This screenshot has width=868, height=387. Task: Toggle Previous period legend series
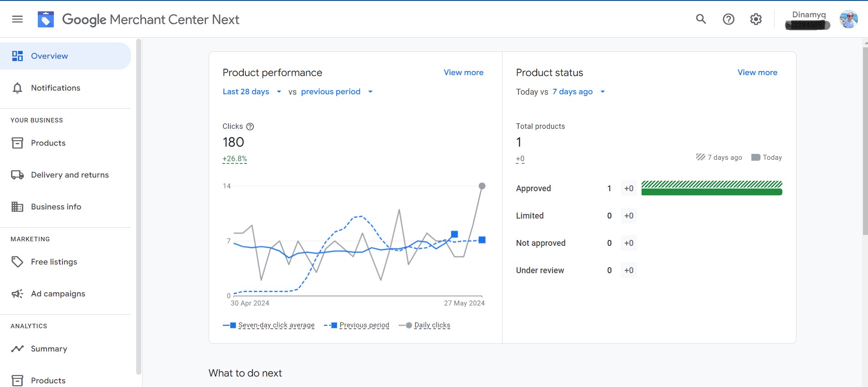tap(356, 325)
